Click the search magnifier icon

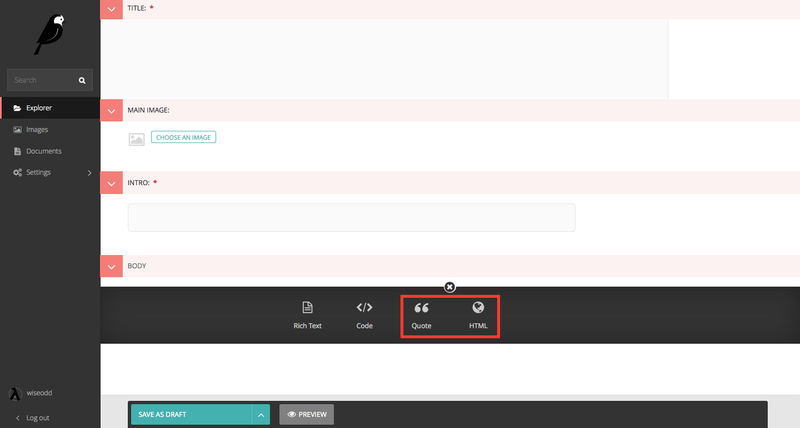pos(82,80)
